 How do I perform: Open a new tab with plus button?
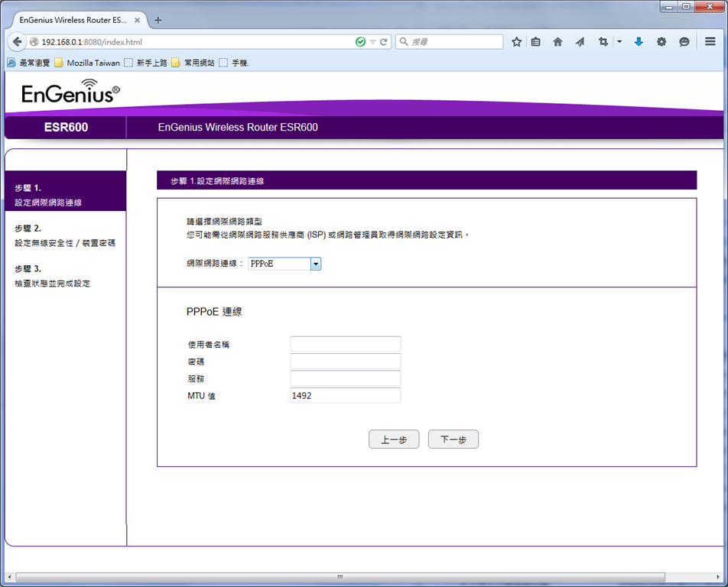coord(158,20)
